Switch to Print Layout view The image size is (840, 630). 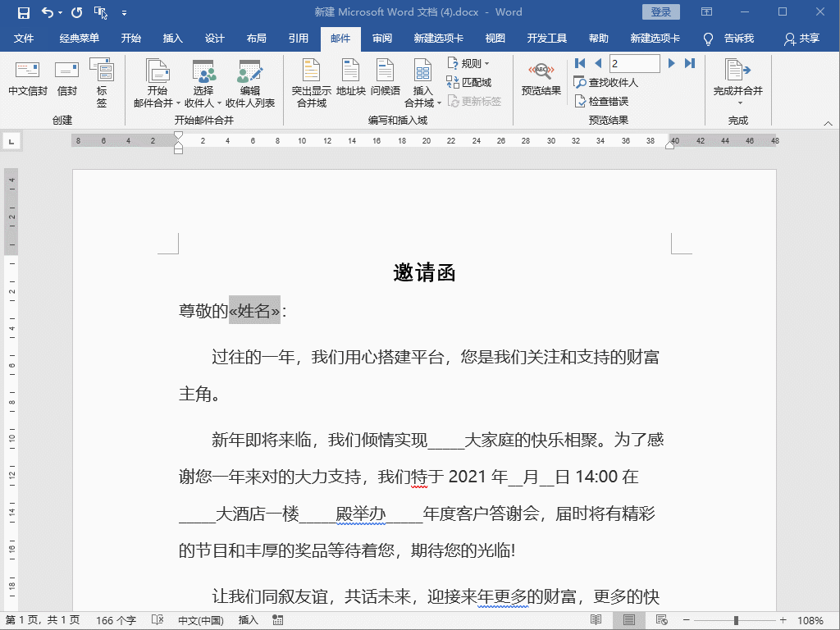(x=629, y=620)
